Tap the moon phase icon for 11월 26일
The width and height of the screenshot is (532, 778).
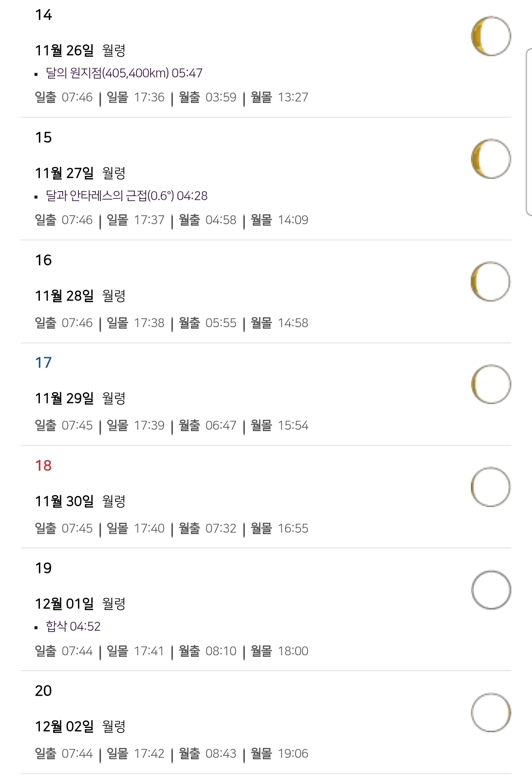point(491,36)
